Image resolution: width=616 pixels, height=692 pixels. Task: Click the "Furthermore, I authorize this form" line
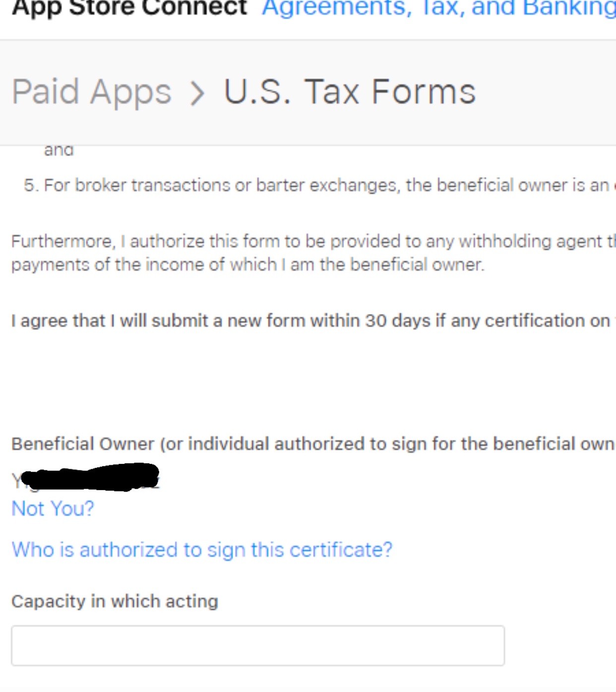point(312,241)
